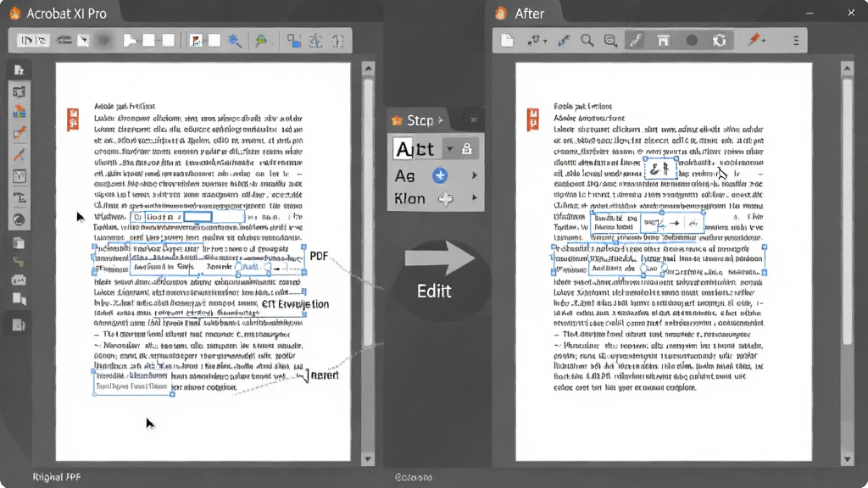Click the Ag entry in Step panel

point(404,176)
